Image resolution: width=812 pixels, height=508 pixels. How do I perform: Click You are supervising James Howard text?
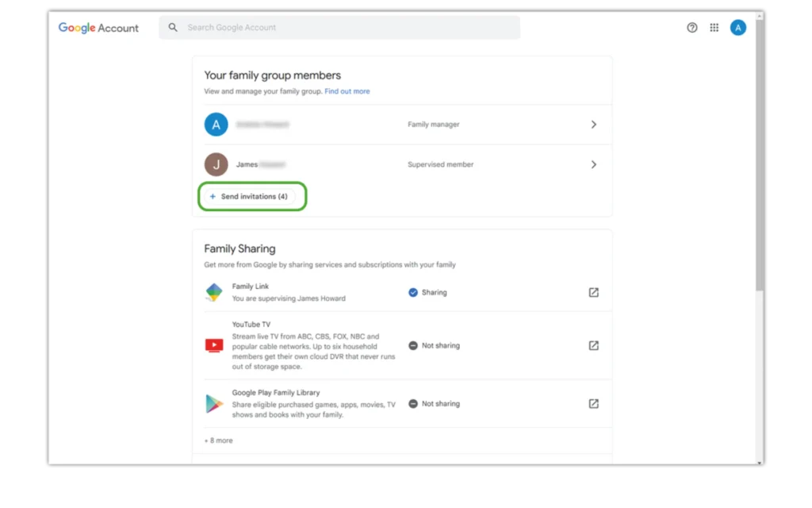(289, 298)
